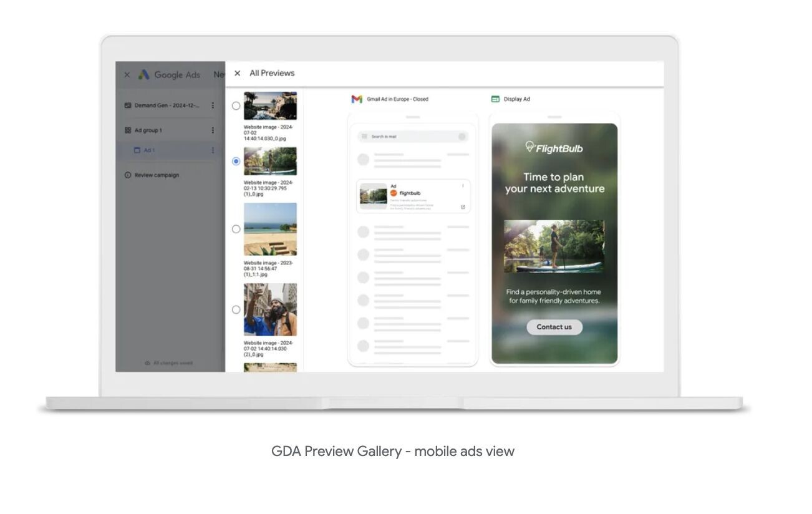812x514 pixels.
Task: Click "Gmail Ad in Europe - Closed" label
Action: (x=397, y=99)
